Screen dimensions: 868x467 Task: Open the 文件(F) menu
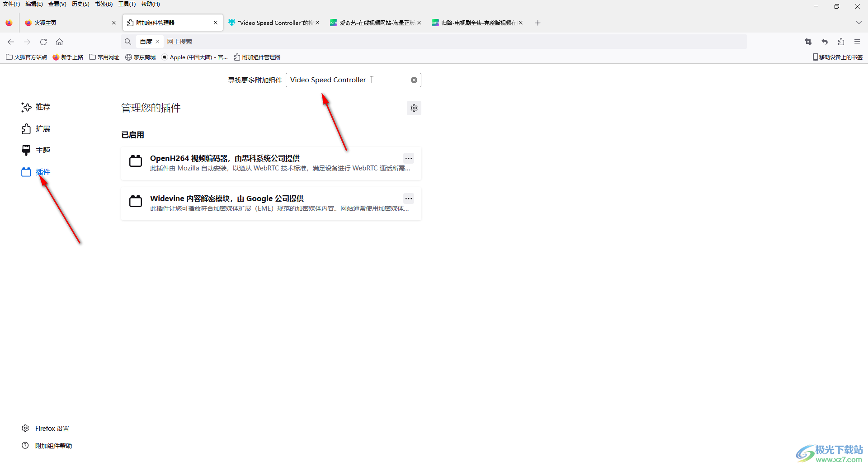pos(11,4)
